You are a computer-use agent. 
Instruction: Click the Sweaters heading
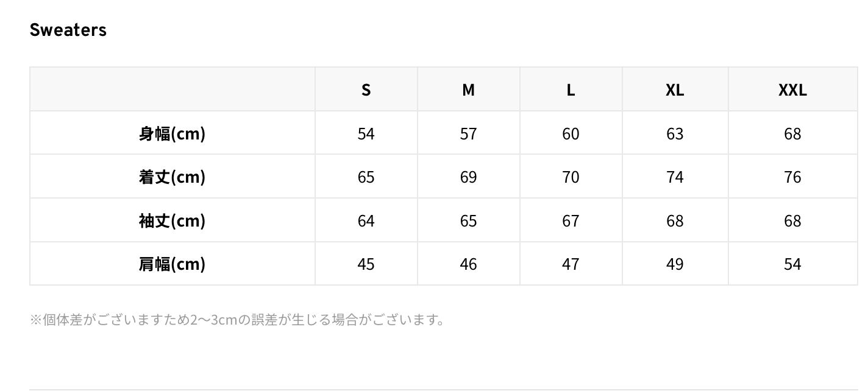coord(68,30)
